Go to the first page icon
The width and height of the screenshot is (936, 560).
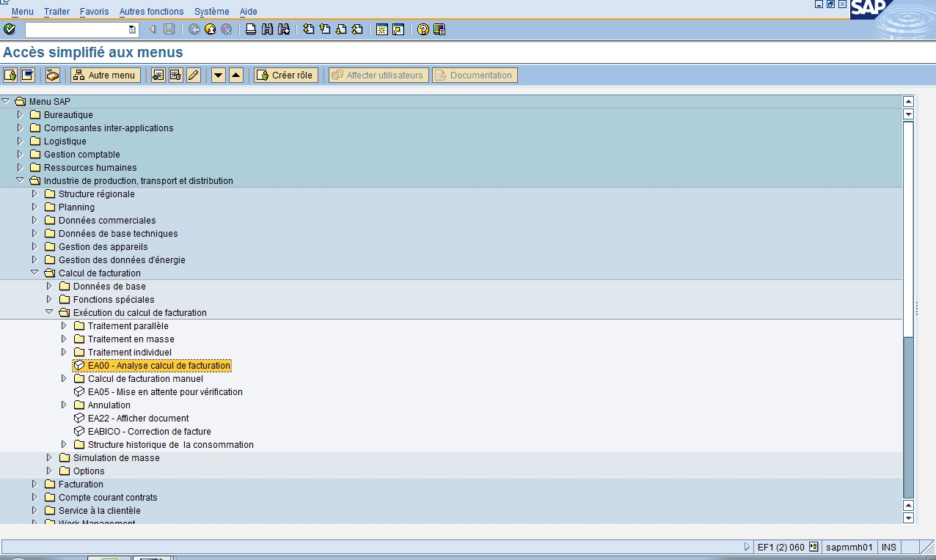309,29
